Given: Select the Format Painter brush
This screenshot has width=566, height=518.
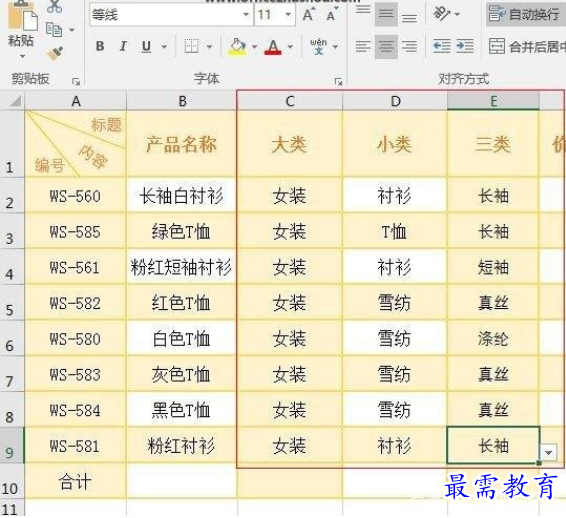Looking at the screenshot, I should point(55,53).
